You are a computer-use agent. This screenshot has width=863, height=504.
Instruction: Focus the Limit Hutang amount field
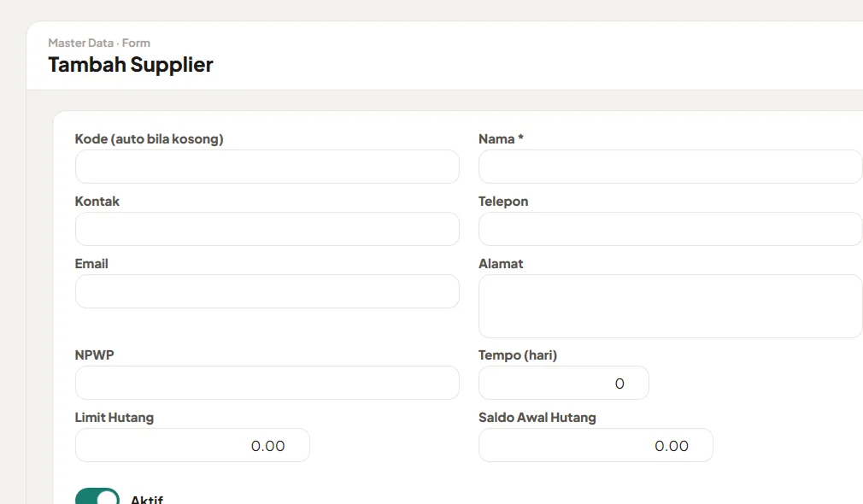192,445
